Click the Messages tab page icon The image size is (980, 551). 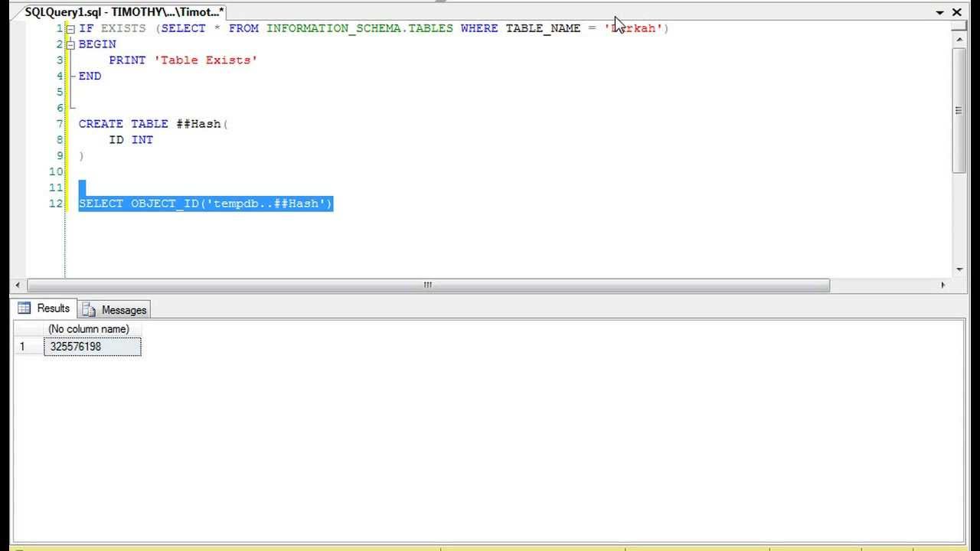pos(90,310)
